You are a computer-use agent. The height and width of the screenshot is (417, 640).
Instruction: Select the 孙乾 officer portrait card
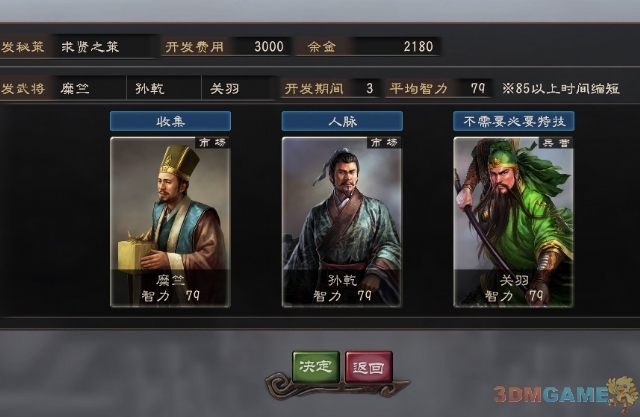(342, 222)
